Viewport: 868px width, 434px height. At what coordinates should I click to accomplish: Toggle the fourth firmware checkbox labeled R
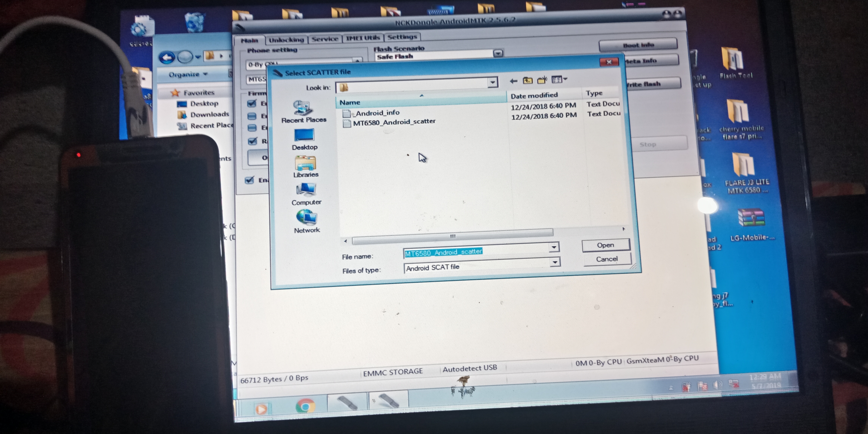pos(252,141)
